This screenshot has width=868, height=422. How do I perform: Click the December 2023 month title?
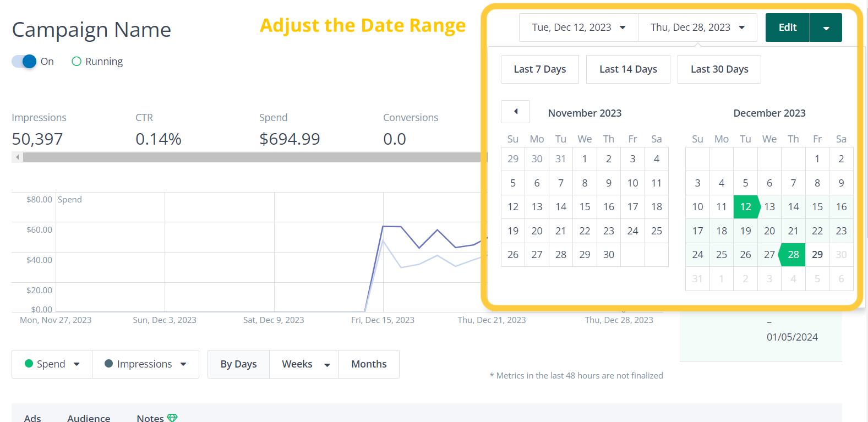click(x=769, y=113)
